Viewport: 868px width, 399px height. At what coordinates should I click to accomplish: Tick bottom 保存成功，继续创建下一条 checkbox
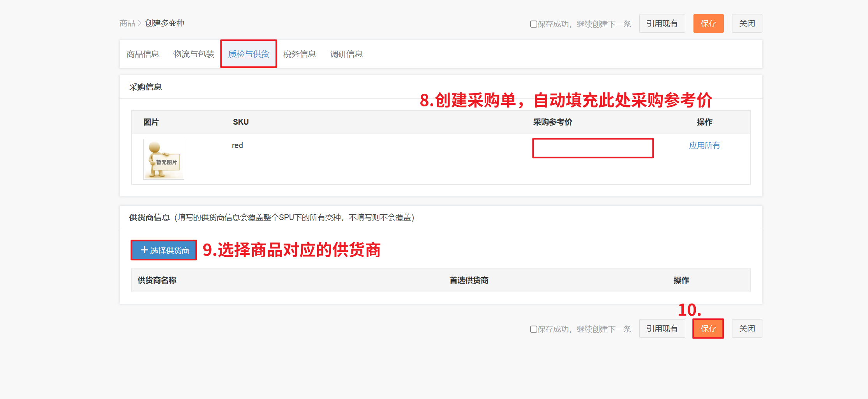[533, 329]
